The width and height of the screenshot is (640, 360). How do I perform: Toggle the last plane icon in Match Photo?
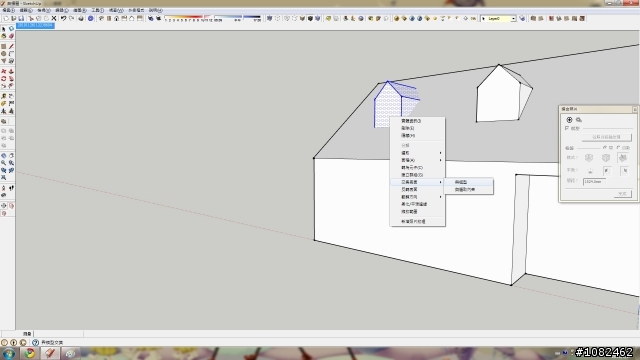[x=624, y=171]
